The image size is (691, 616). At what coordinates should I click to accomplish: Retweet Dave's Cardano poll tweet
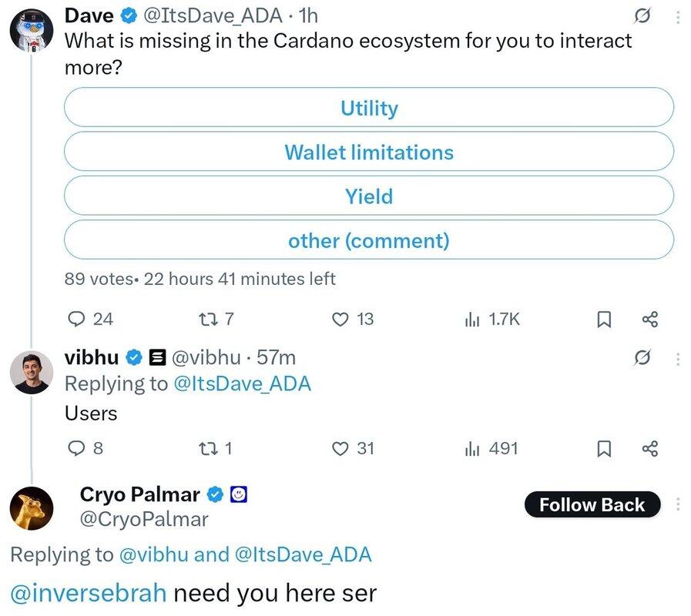tap(206, 319)
